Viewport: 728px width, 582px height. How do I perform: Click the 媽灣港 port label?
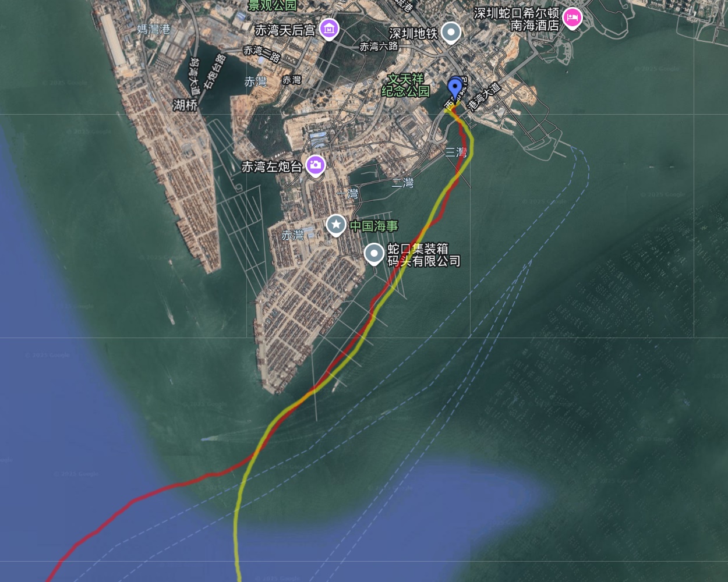point(154,29)
